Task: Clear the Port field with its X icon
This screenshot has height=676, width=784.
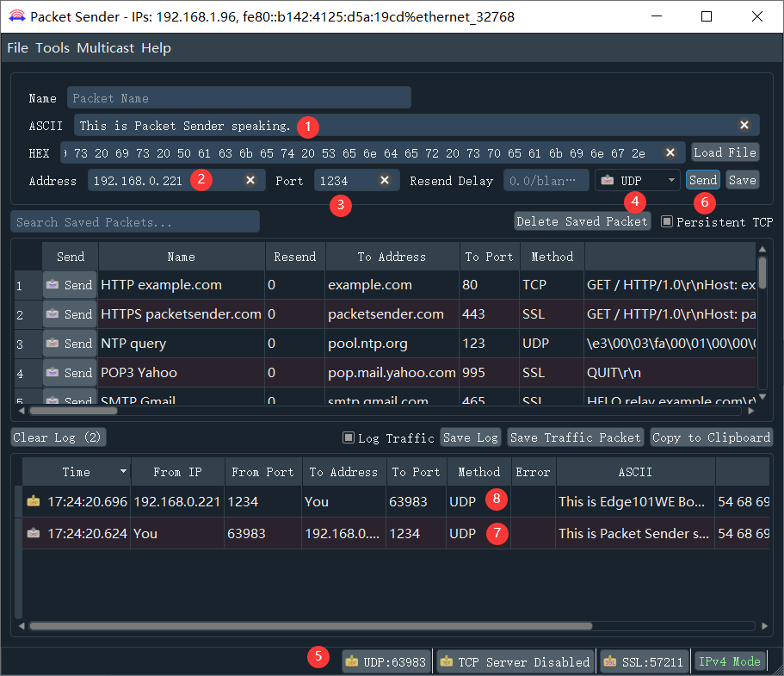Action: click(384, 180)
